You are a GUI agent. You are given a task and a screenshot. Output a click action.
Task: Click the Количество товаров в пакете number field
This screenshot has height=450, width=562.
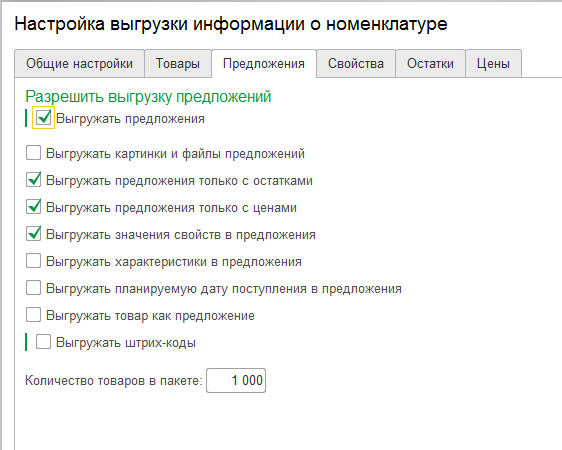click(x=236, y=380)
